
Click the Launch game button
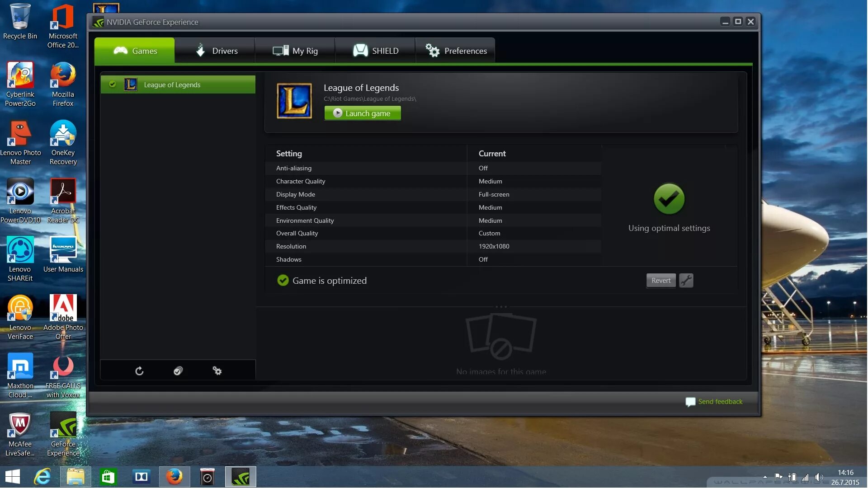coord(363,113)
